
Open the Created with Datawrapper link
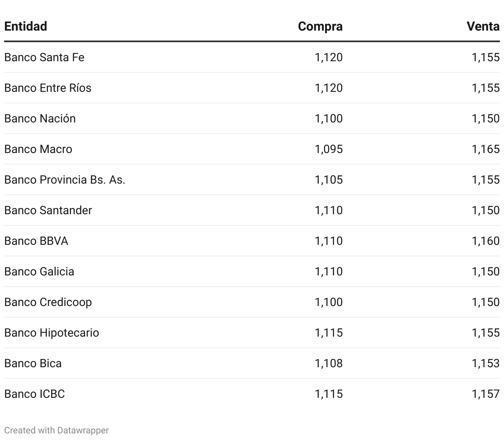point(57,430)
